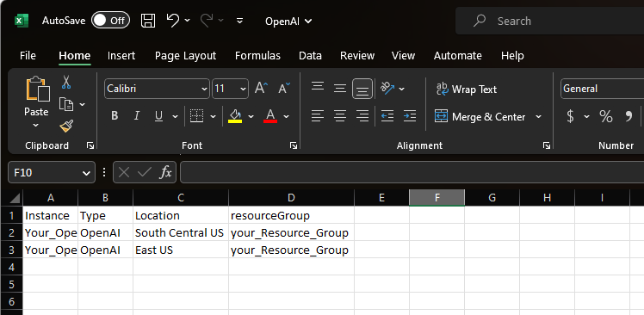Image resolution: width=644 pixels, height=315 pixels.
Task: Save the workbook with the floppy icon
Action: click(x=148, y=21)
